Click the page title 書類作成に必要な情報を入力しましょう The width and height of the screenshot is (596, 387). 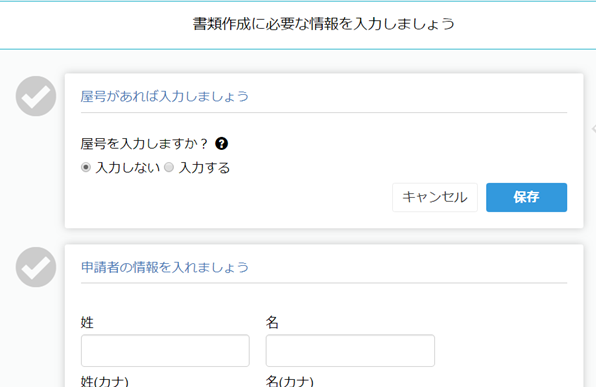click(324, 24)
